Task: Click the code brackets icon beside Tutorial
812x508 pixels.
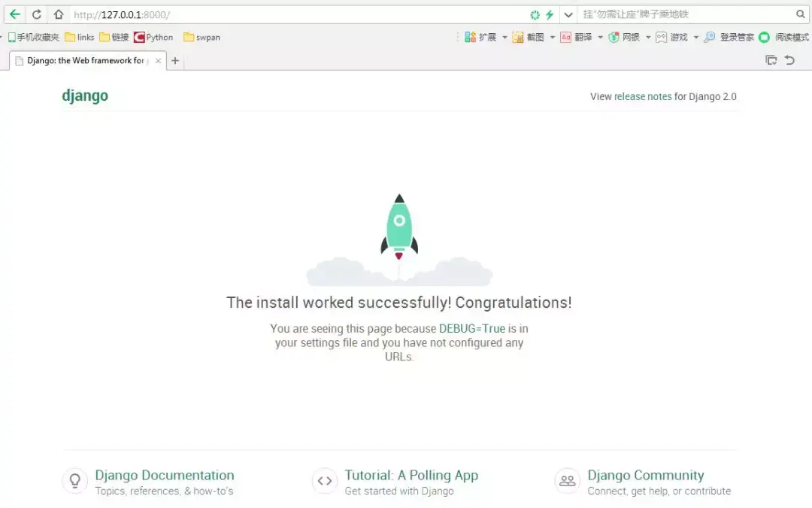Action: (x=325, y=481)
